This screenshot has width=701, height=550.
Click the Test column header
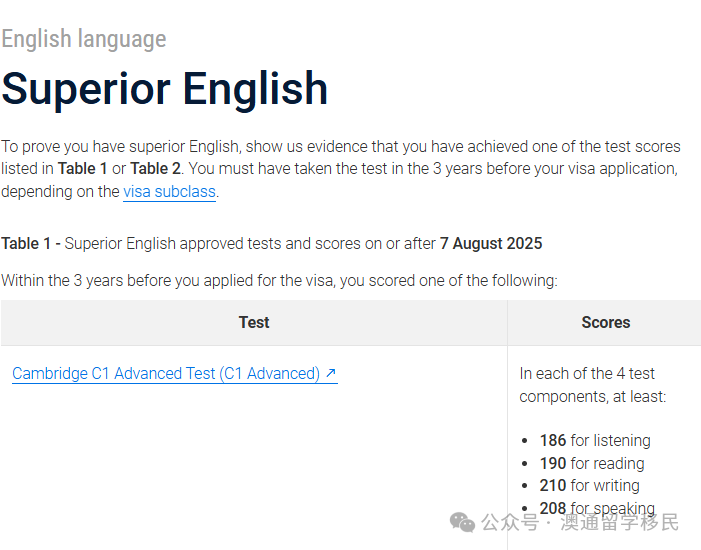[x=254, y=322]
